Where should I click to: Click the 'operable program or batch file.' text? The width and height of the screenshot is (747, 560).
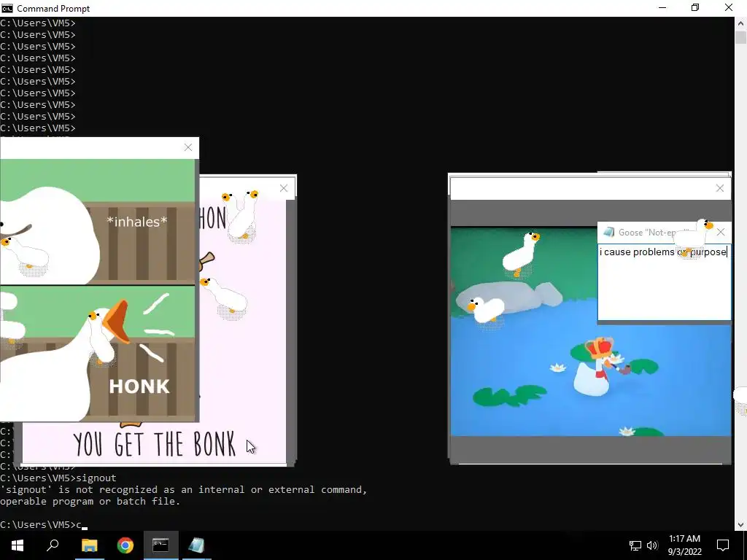[90, 502]
